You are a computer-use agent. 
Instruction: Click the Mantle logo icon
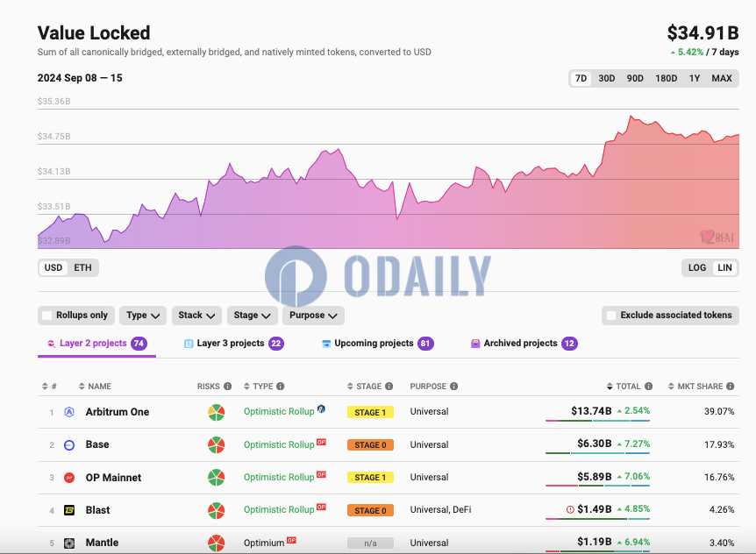pyautogui.click(x=69, y=543)
